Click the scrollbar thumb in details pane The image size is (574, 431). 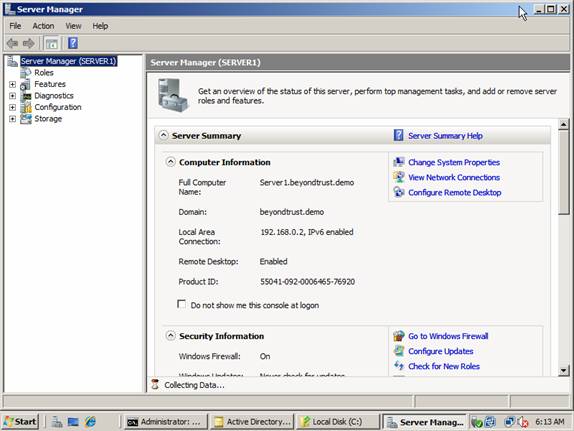coord(564,172)
